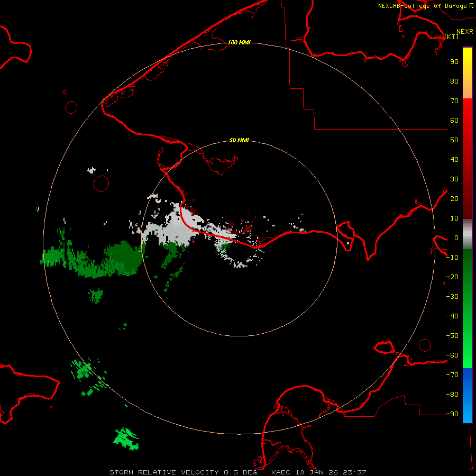Click the 30 value on the color scale
The height and width of the screenshot is (476, 476).
454,179
